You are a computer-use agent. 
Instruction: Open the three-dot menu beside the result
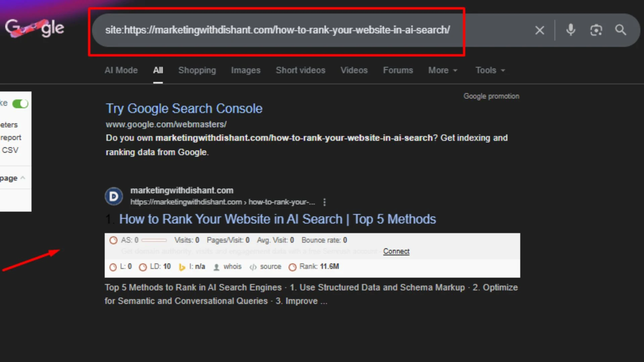click(x=324, y=202)
